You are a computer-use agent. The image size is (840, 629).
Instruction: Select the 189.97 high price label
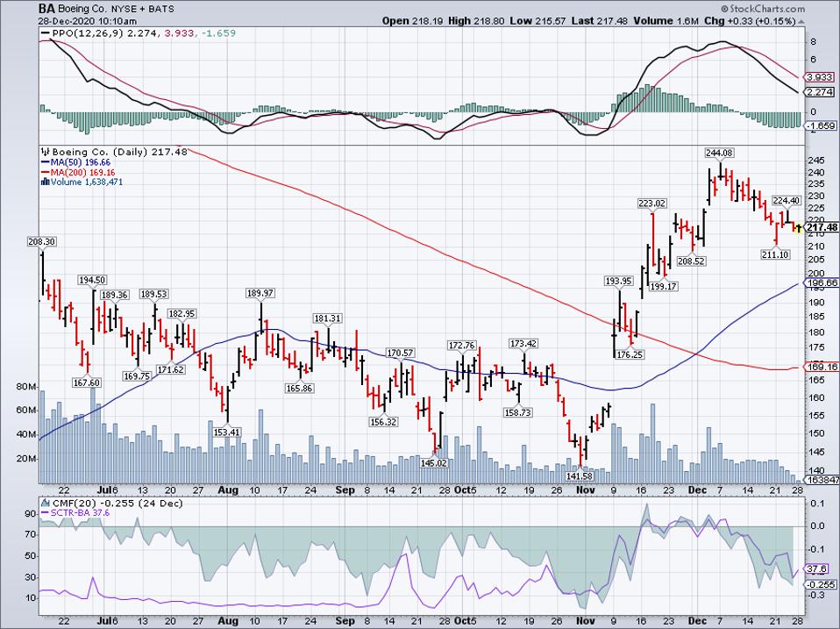click(260, 293)
